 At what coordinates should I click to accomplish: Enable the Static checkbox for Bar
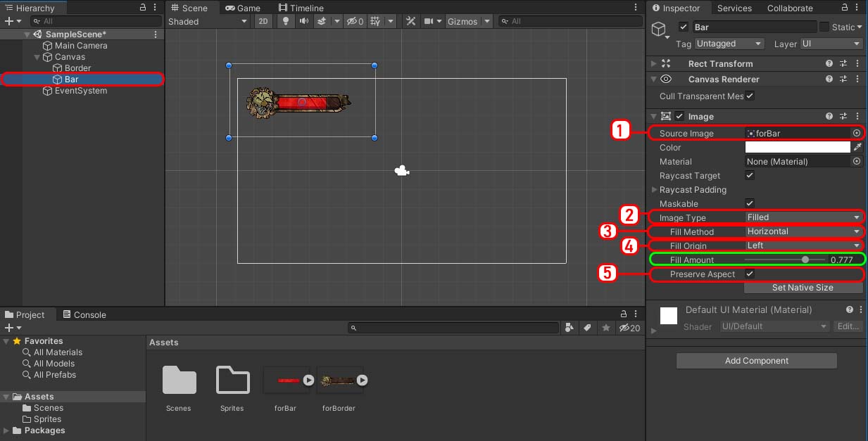tap(824, 27)
